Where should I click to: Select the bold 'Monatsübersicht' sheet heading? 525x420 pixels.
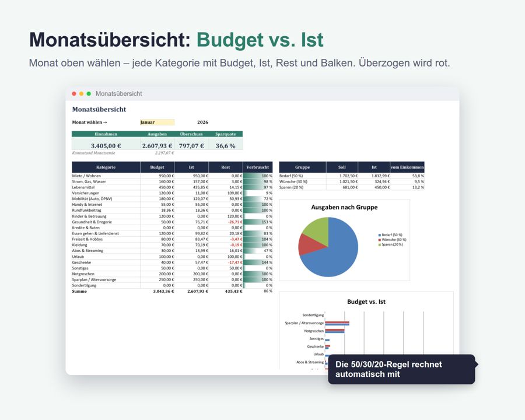99,109
